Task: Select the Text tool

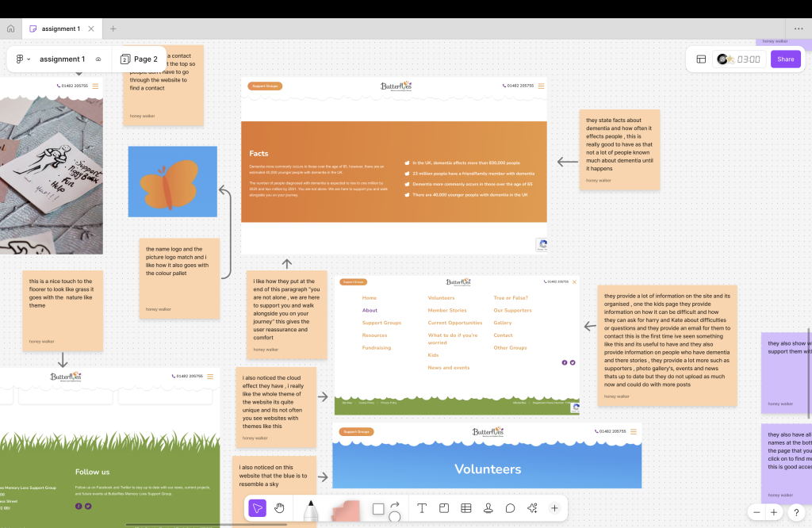Action: point(422,508)
